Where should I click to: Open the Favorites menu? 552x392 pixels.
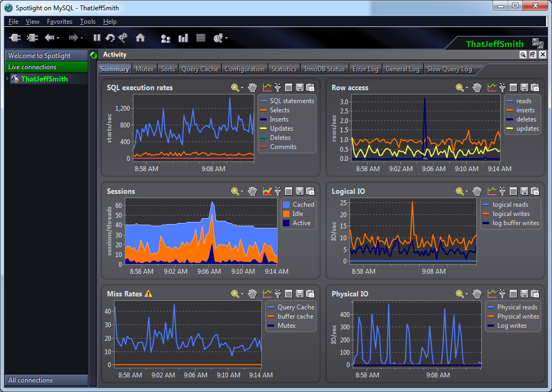[59, 22]
